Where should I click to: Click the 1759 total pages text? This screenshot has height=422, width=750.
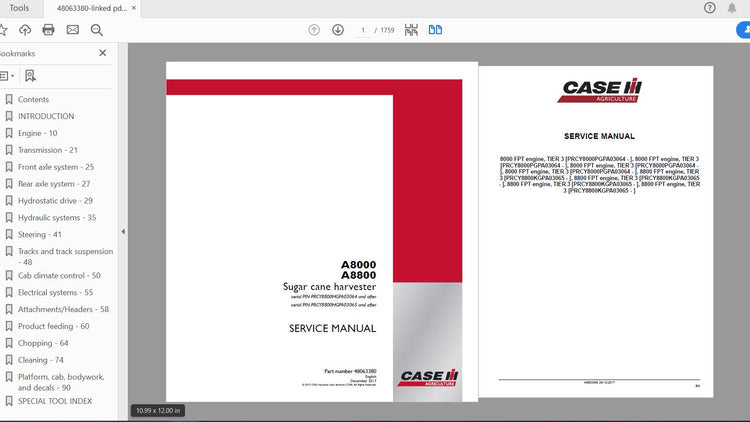[387, 30]
